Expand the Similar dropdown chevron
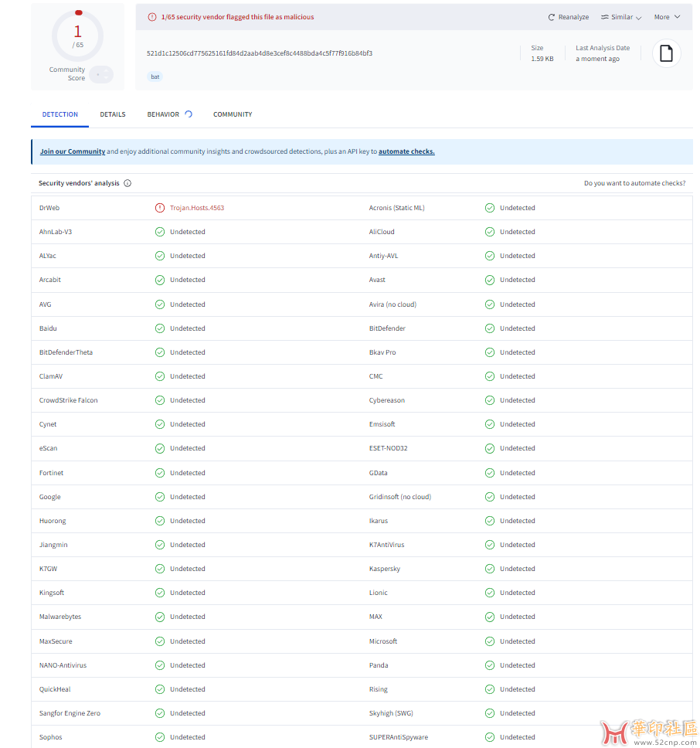700x748 pixels. click(x=639, y=18)
